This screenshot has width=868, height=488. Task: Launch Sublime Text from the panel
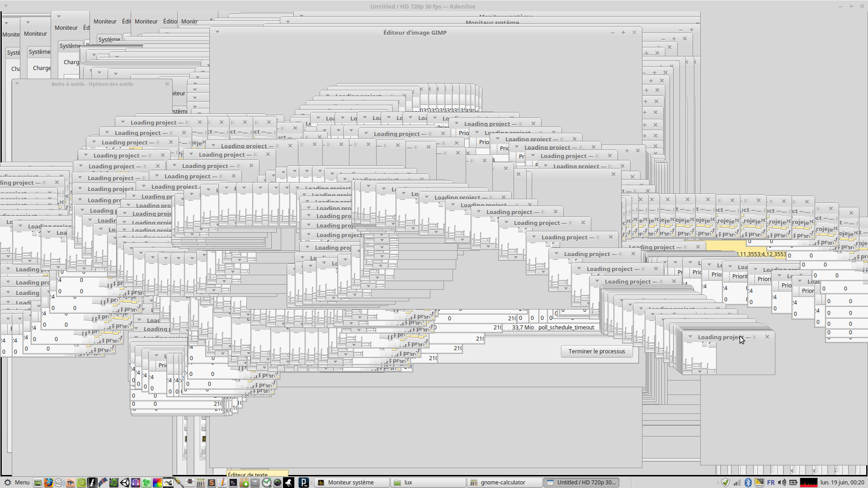pyautogui.click(x=211, y=483)
